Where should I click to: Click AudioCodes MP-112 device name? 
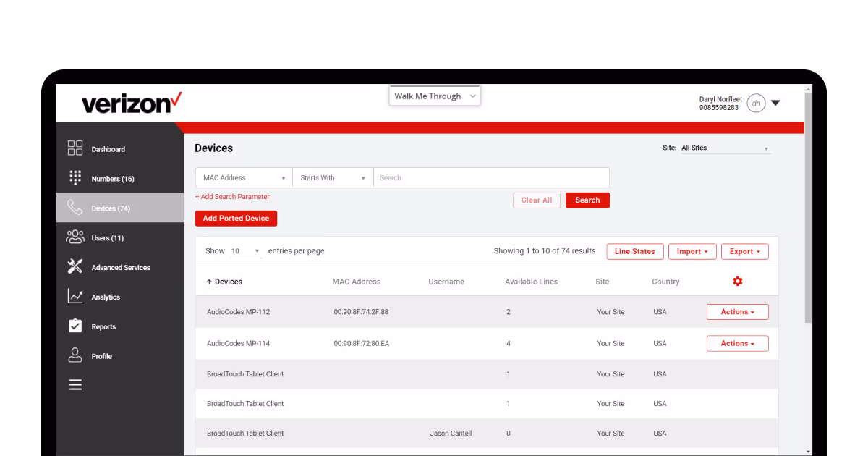coord(238,312)
